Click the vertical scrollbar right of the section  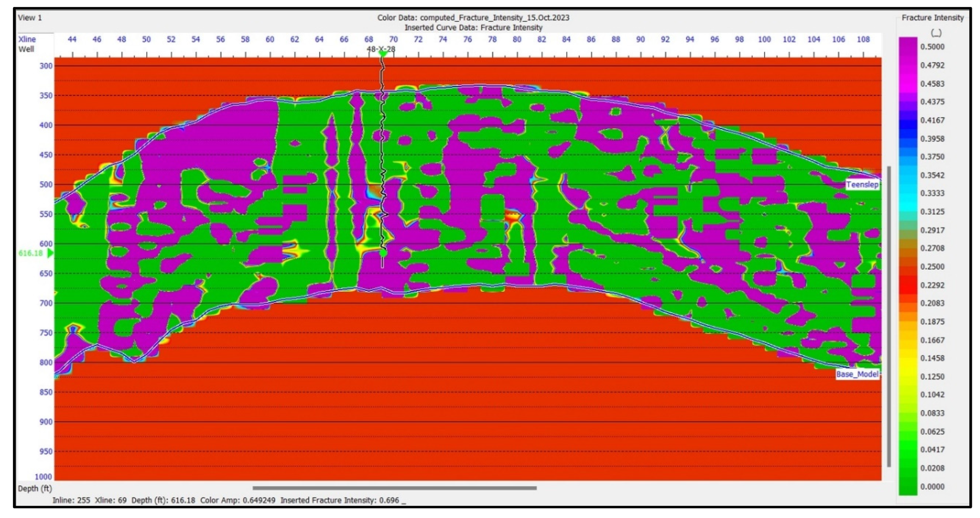[889, 316]
